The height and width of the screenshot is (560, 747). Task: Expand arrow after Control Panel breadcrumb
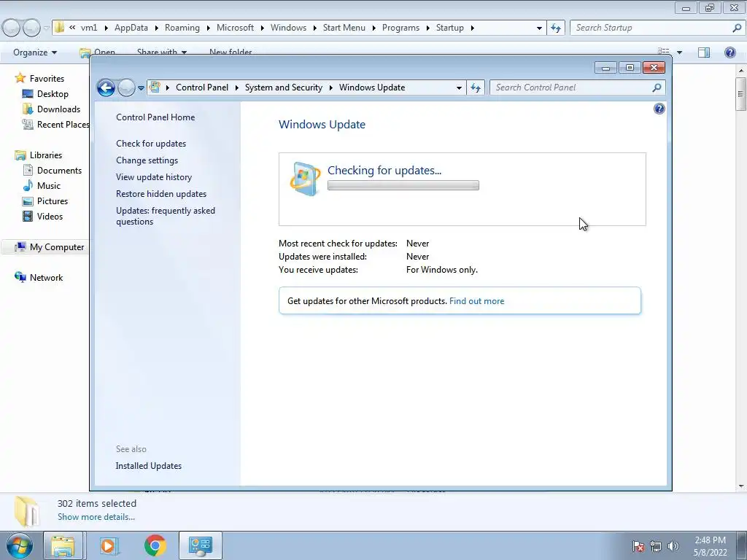coord(236,88)
